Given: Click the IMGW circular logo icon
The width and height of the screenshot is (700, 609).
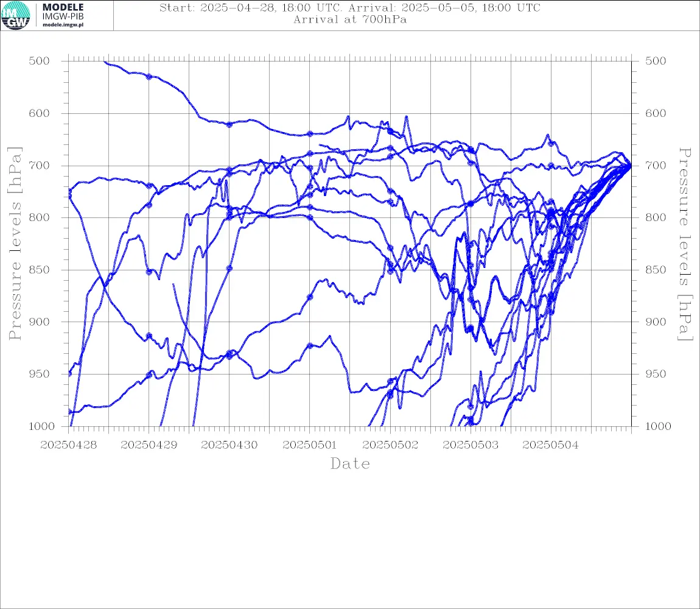Looking at the screenshot, I should 16,16.
